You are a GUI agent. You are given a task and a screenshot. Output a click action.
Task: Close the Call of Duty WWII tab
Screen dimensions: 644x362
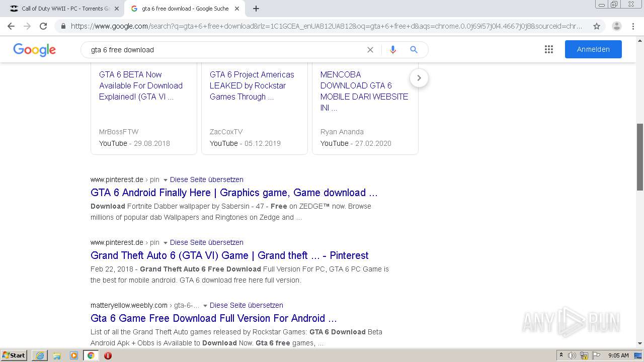click(116, 9)
